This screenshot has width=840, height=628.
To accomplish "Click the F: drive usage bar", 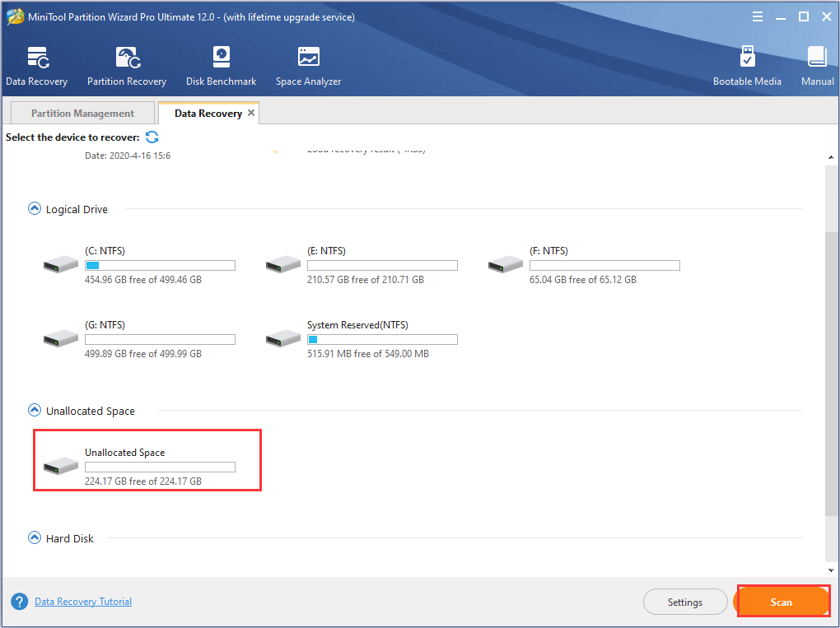I will click(604, 265).
